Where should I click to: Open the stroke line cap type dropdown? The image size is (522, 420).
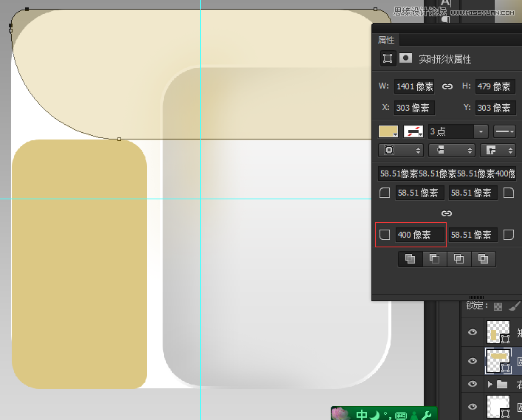[451, 150]
